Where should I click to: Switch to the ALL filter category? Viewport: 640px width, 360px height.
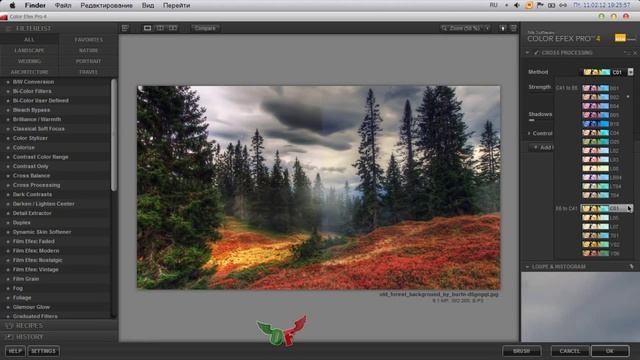29,40
